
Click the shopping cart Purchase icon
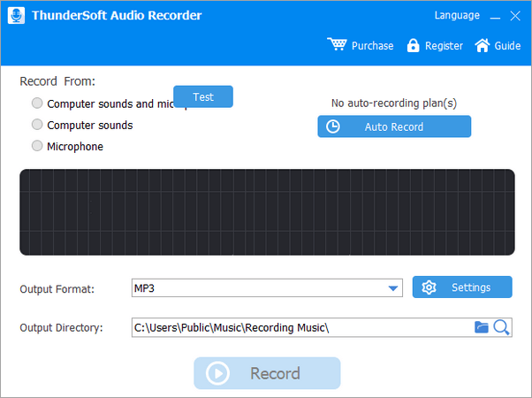click(337, 45)
